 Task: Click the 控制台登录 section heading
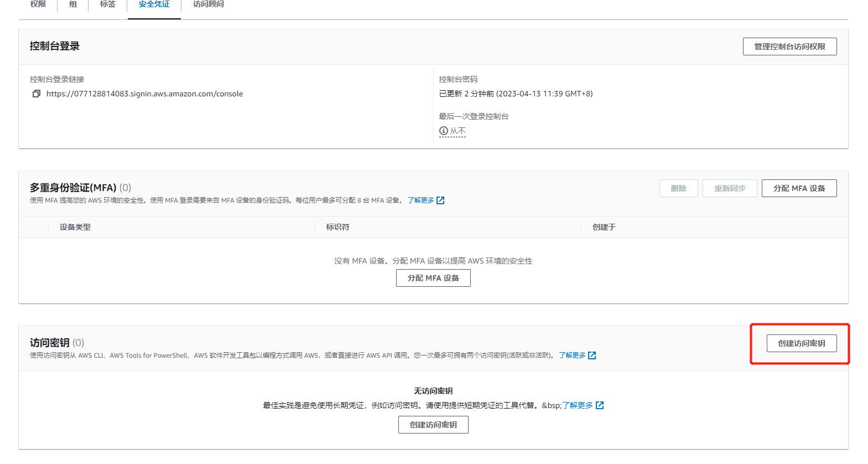pyautogui.click(x=55, y=46)
